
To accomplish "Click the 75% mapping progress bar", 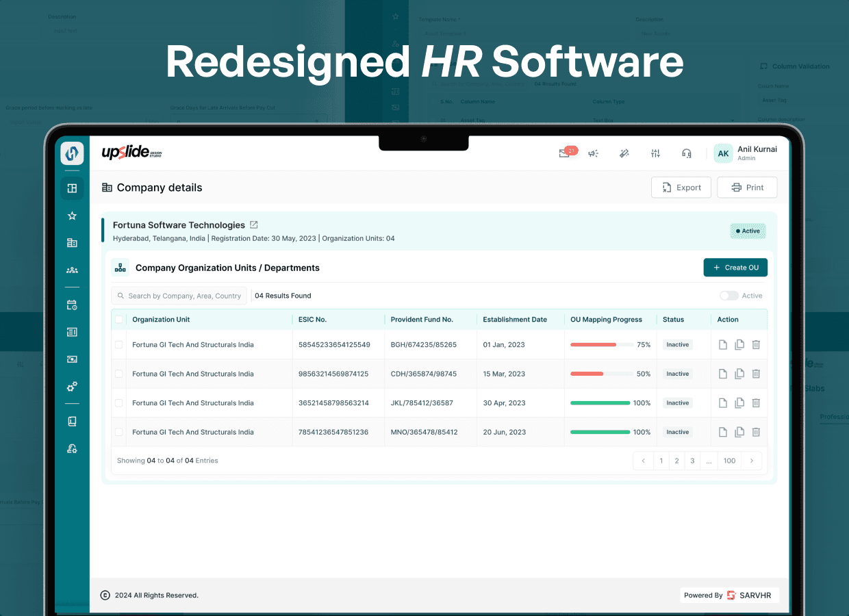I will [603, 345].
